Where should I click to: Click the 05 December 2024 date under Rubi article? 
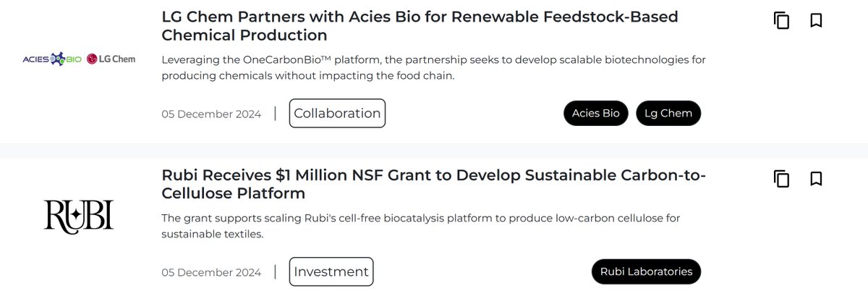(211, 272)
